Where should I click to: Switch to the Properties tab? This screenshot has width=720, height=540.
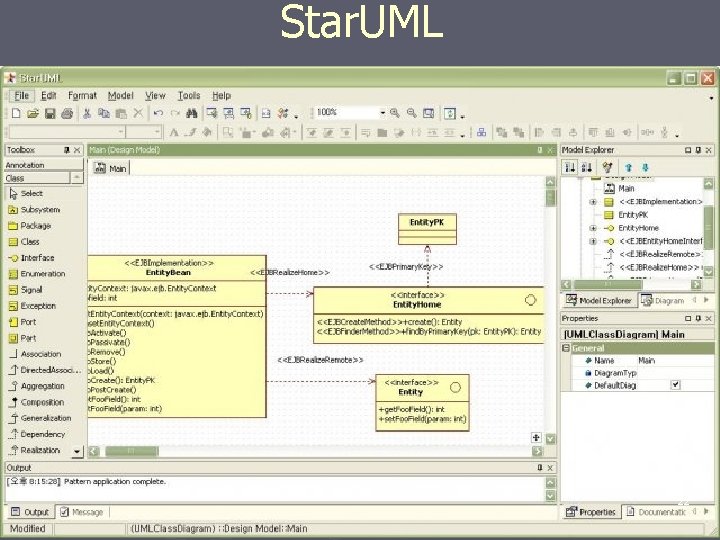591,512
